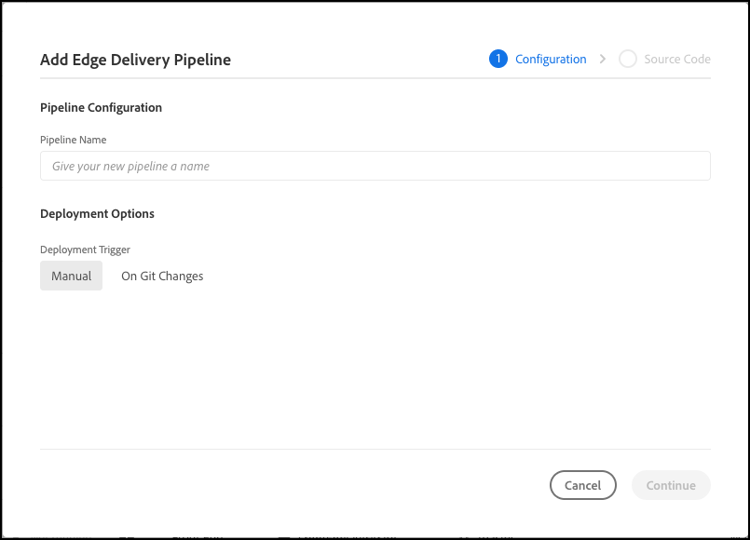750x540 pixels.
Task: Click the Pipeline Name field label
Action: click(73, 140)
